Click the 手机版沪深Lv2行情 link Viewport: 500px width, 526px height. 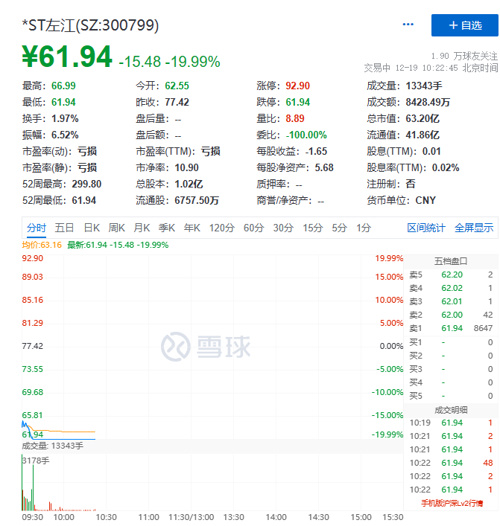pos(452,503)
